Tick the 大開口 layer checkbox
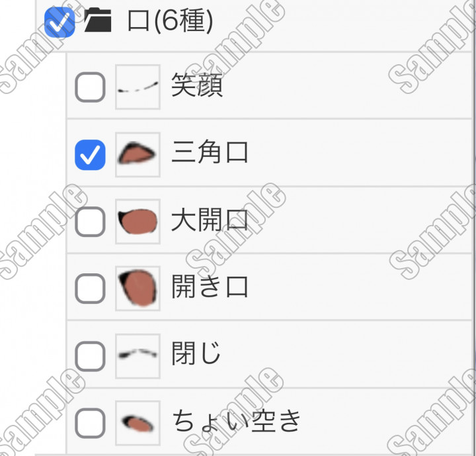Screen dimensions: 476x456 [90, 222]
